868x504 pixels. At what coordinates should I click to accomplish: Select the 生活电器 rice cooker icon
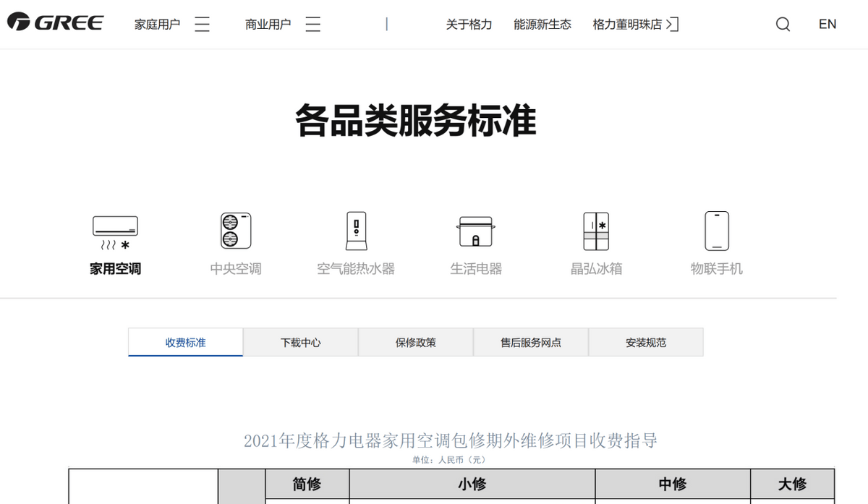click(476, 231)
